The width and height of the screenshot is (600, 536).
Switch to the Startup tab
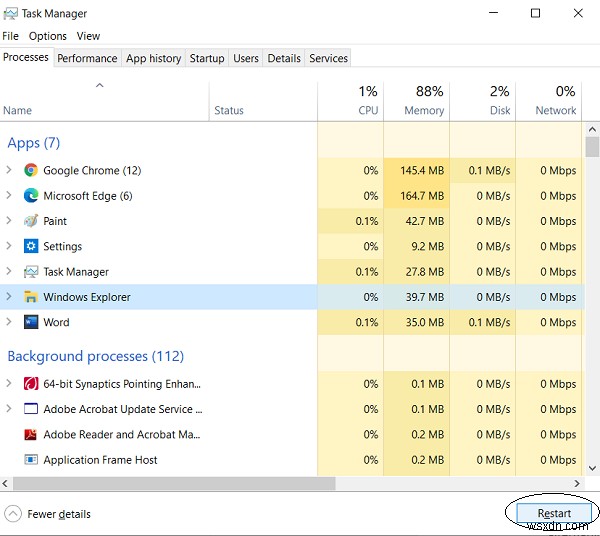pos(207,58)
